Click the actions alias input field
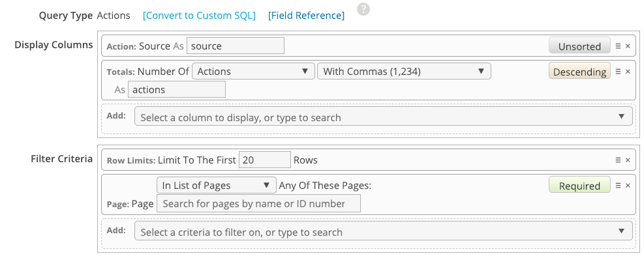 coord(177,89)
